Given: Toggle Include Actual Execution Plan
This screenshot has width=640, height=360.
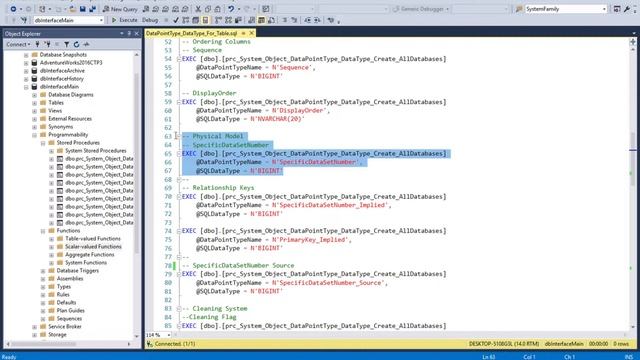Looking at the screenshot, I should click(x=218, y=20).
